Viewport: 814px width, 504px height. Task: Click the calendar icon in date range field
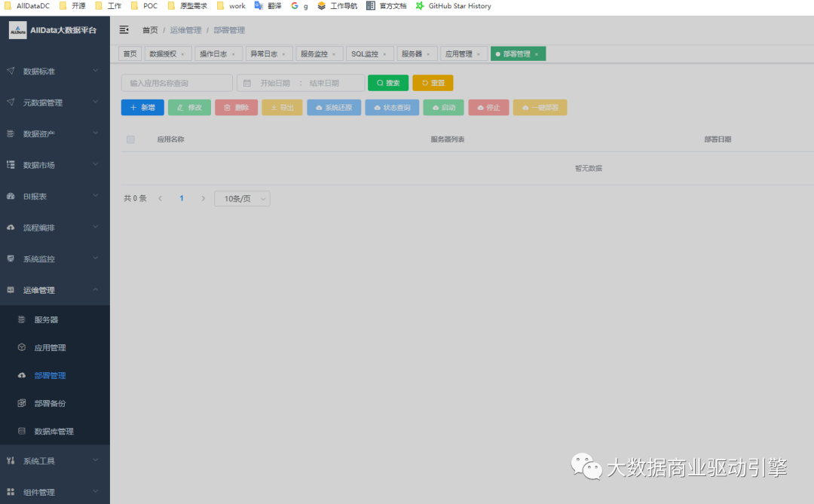tap(247, 83)
